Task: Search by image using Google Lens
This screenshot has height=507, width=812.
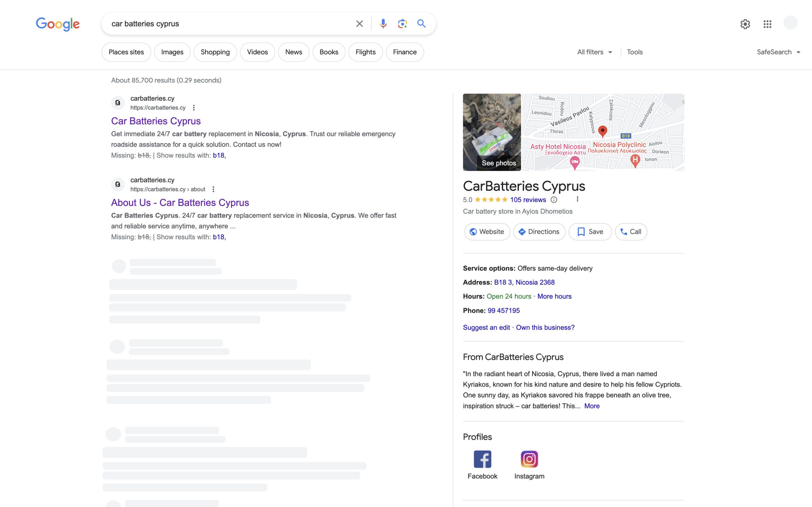Action: click(x=402, y=23)
